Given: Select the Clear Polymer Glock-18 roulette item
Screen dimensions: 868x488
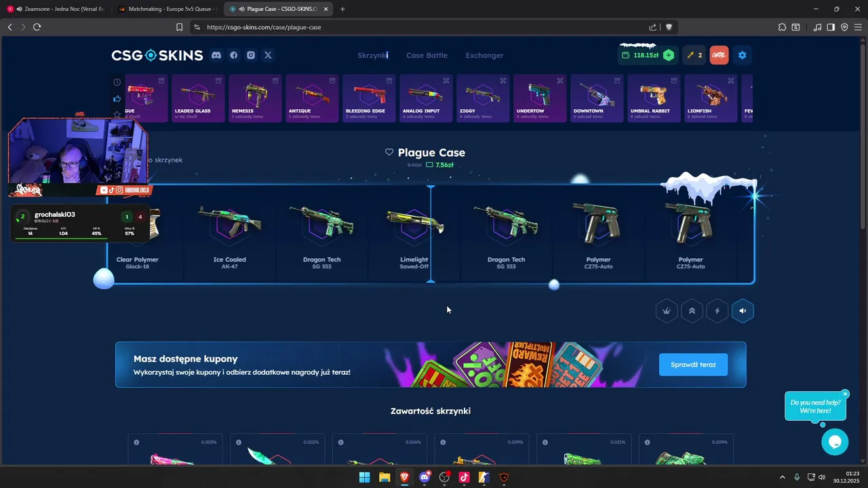Looking at the screenshot, I should tap(138, 234).
